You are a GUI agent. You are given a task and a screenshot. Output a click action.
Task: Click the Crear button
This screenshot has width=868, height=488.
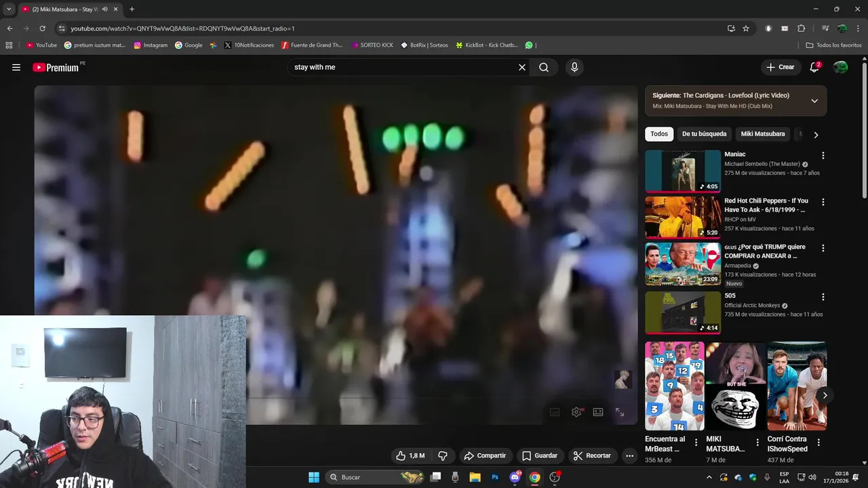point(780,67)
